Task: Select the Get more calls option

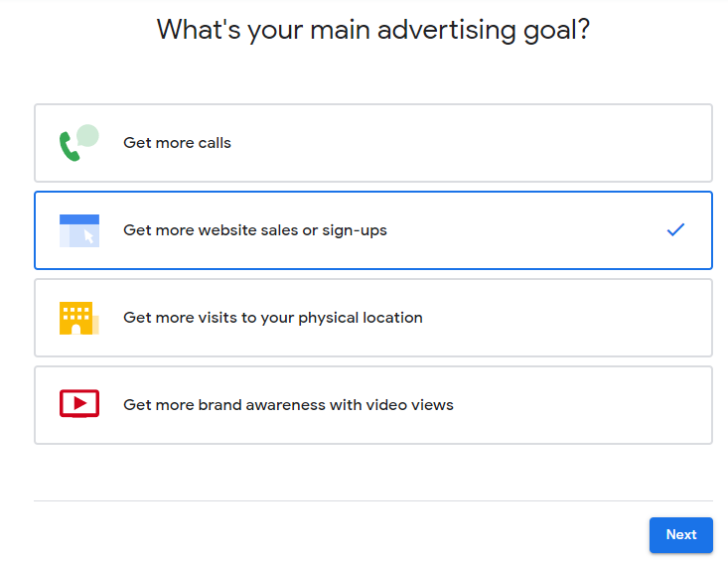Action: [372, 143]
